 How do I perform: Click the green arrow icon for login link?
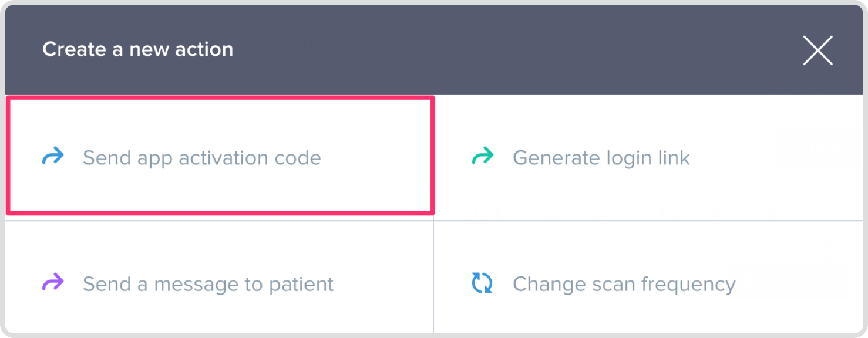pos(483,157)
